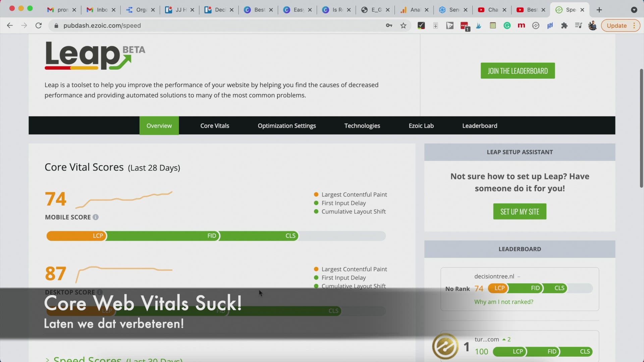This screenshot has height=362, width=644.
Task: Click the mobile score 74 value
Action: click(56, 199)
